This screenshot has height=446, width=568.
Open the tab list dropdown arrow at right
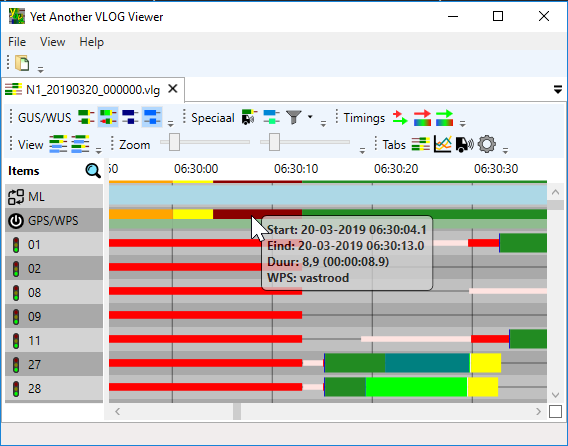point(558,89)
